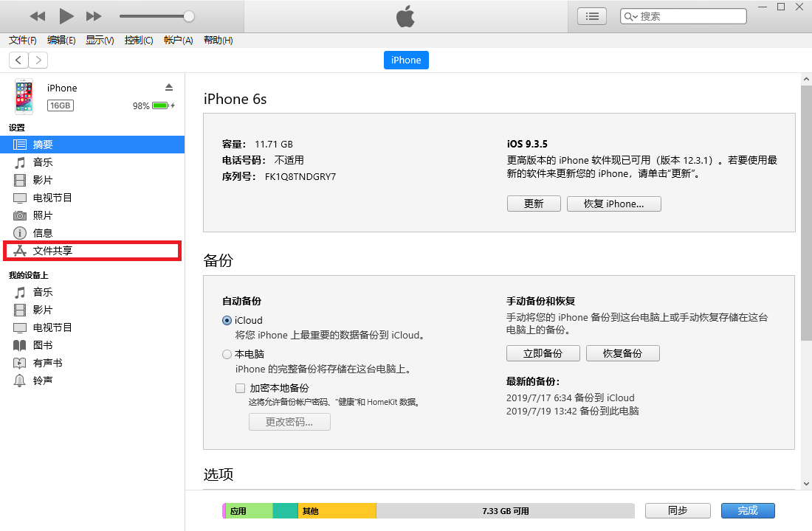Click the 恢复备份 button

tap(622, 353)
